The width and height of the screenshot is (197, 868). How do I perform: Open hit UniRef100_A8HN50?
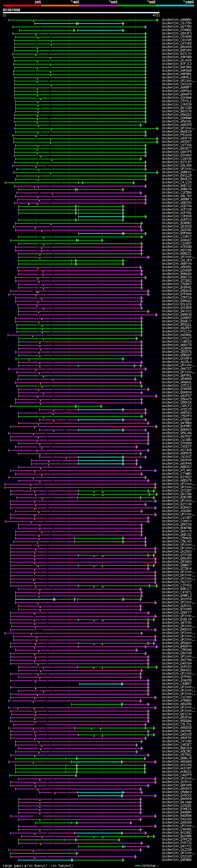coord(176,20)
